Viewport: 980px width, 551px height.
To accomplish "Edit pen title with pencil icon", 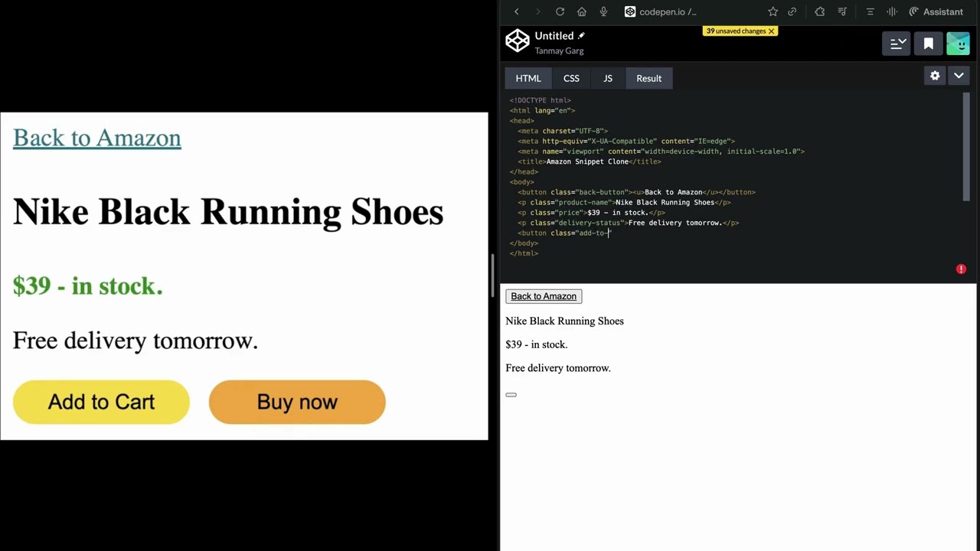I will coord(581,35).
